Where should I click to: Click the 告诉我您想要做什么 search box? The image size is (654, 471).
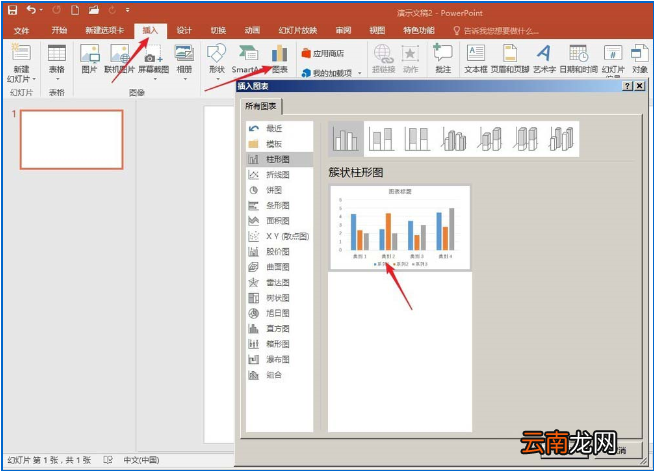click(496, 31)
